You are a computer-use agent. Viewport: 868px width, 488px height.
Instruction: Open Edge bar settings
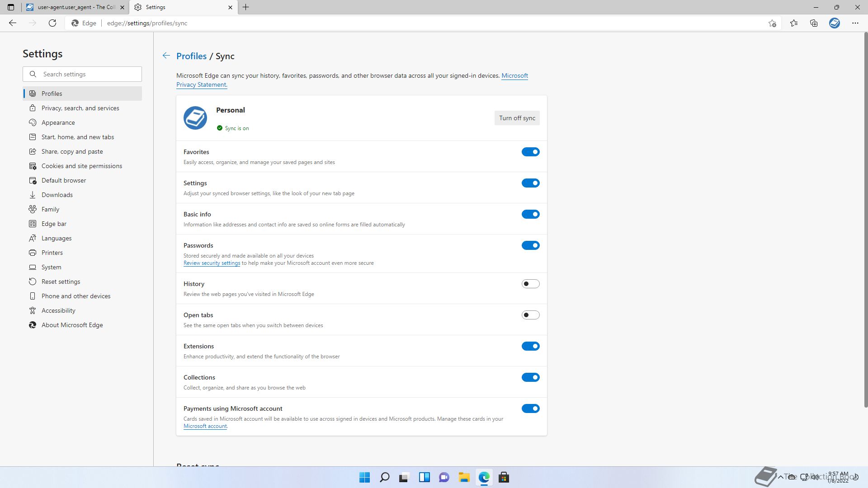(82, 224)
